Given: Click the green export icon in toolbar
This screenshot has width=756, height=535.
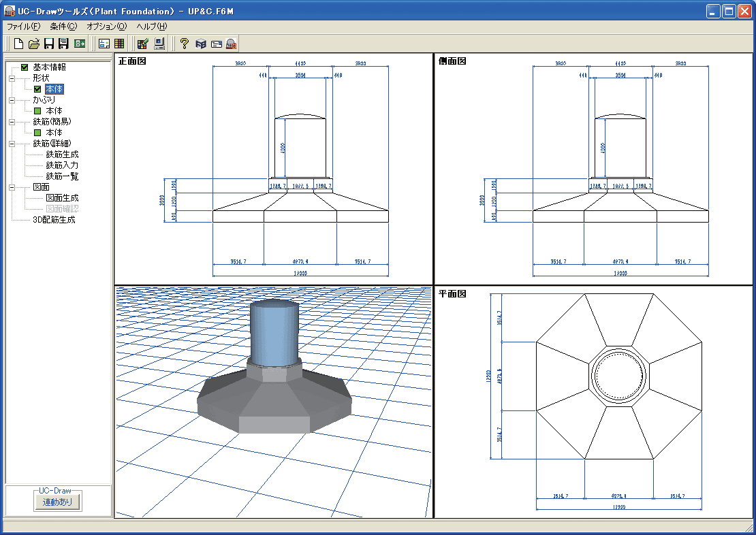Looking at the screenshot, I should point(80,44).
